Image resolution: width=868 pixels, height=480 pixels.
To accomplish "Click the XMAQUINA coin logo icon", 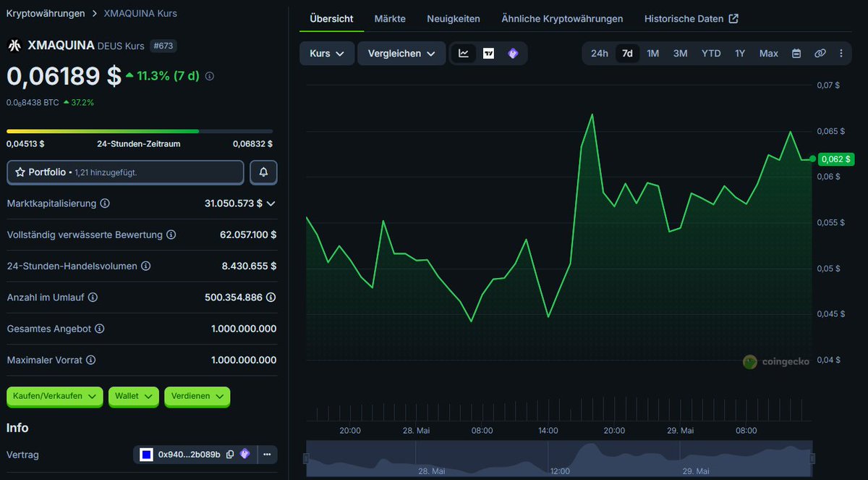I will (14, 46).
